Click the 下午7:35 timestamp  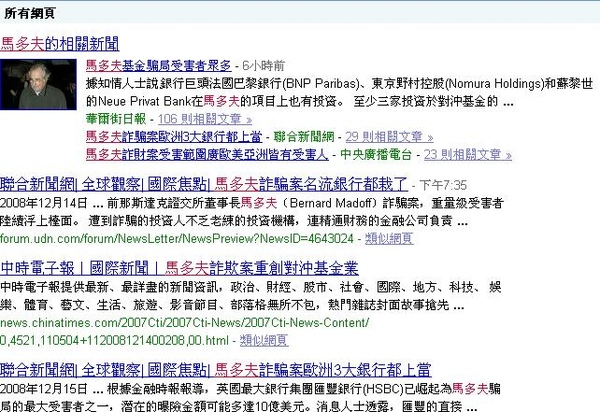[x=443, y=186]
